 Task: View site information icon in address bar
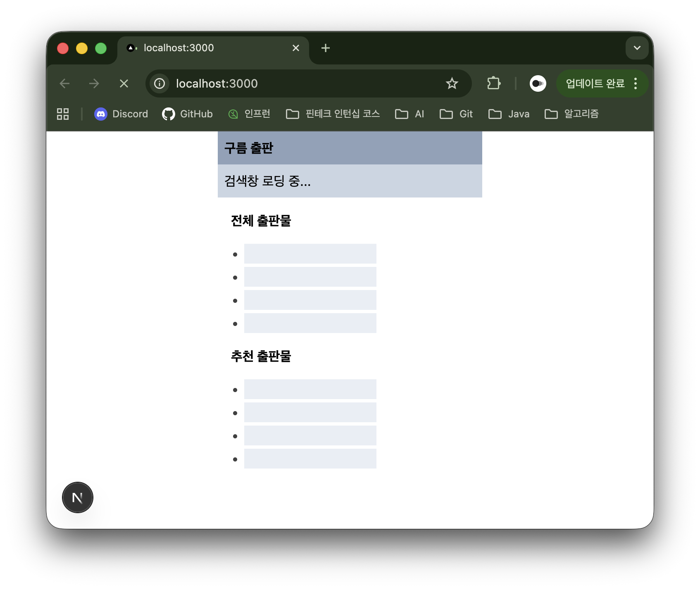point(160,84)
